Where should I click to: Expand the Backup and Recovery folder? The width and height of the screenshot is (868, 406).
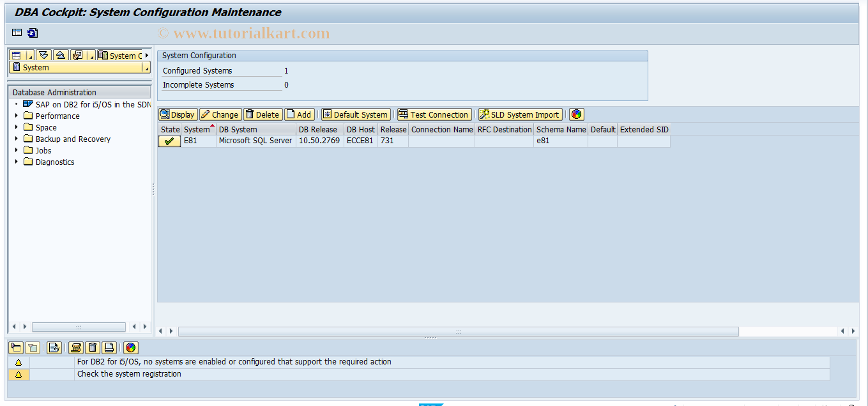(17, 139)
